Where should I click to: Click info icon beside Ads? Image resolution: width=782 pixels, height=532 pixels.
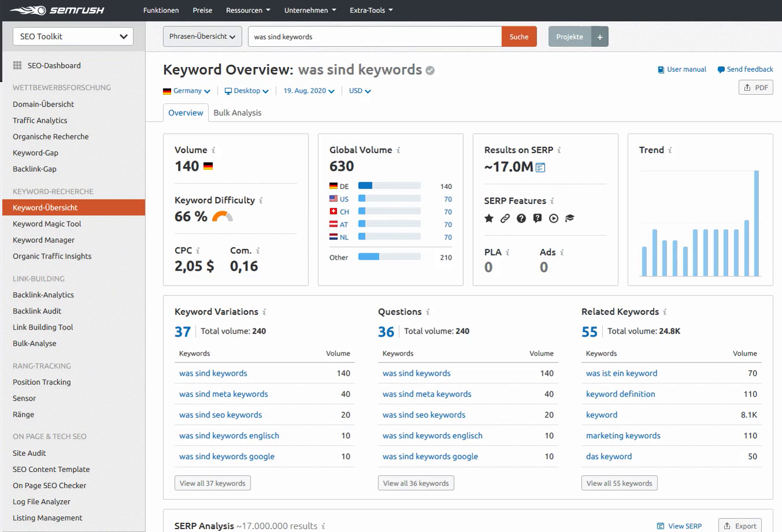[x=562, y=252]
